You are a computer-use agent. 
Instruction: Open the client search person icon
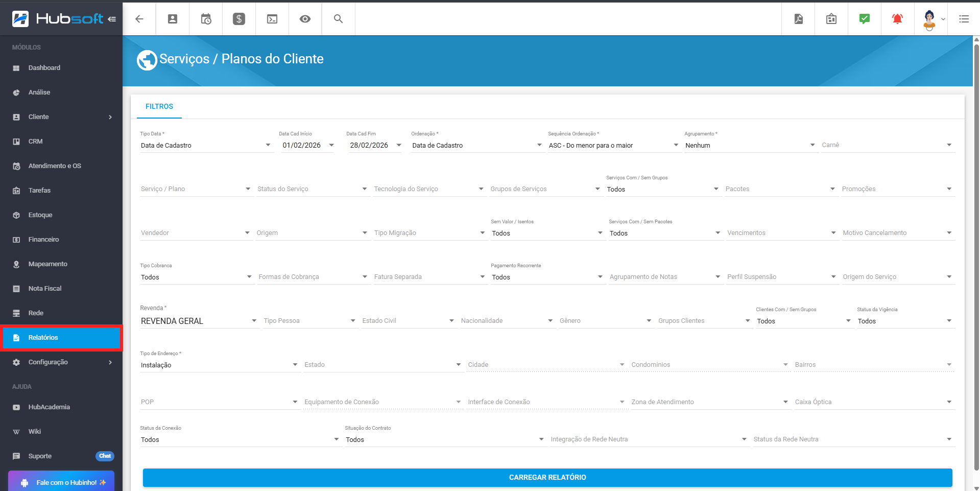[172, 19]
